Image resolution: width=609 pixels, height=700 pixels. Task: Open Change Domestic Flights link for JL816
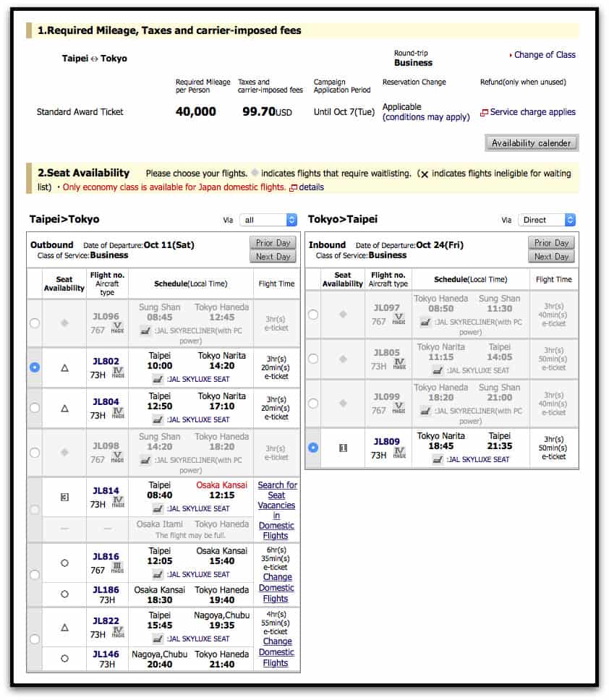click(277, 587)
